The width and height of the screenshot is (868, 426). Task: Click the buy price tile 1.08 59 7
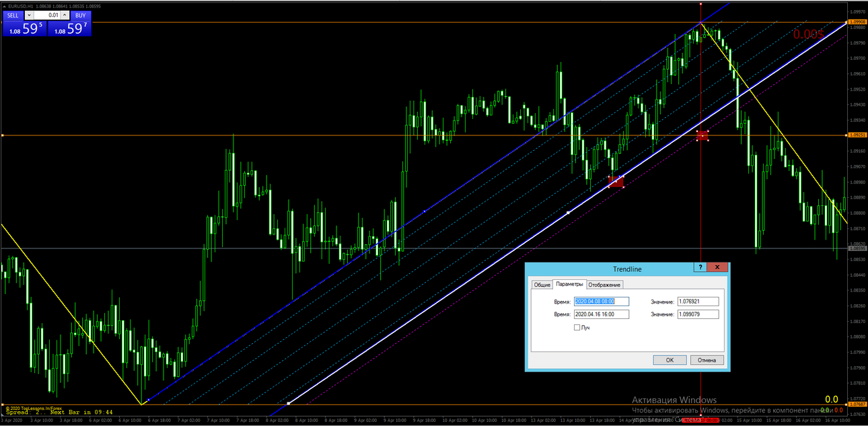point(70,28)
